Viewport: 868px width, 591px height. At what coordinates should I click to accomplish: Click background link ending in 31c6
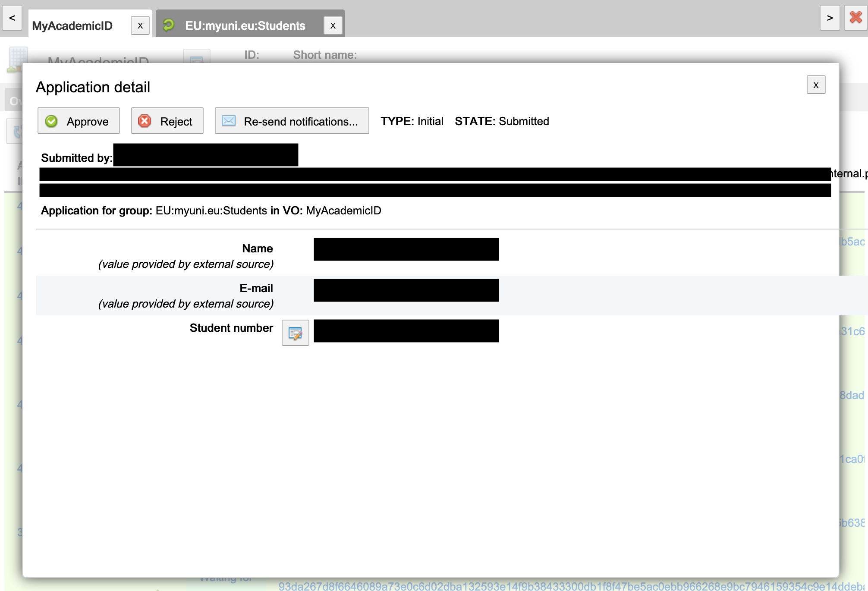point(852,332)
